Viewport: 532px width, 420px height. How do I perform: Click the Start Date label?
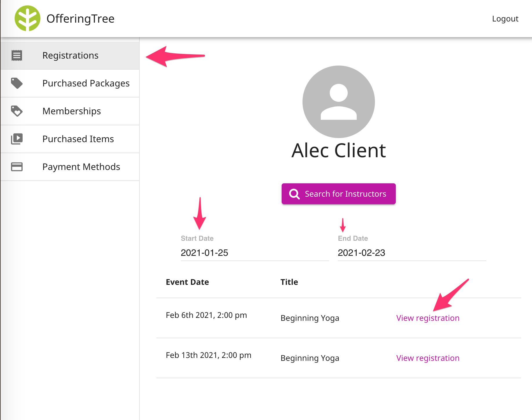pos(197,238)
